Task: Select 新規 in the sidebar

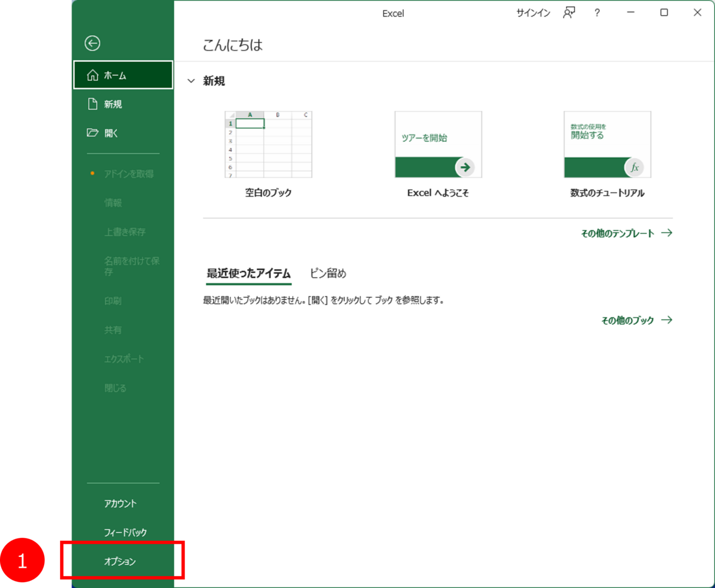Action: 123,104
